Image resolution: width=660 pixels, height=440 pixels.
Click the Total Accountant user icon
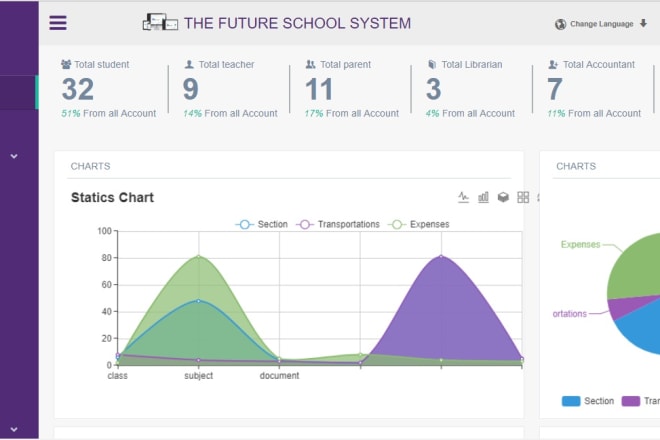click(553, 64)
